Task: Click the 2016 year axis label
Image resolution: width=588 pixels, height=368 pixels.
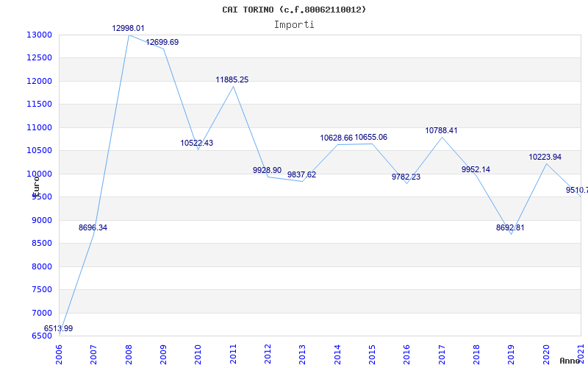Action: tap(407, 354)
